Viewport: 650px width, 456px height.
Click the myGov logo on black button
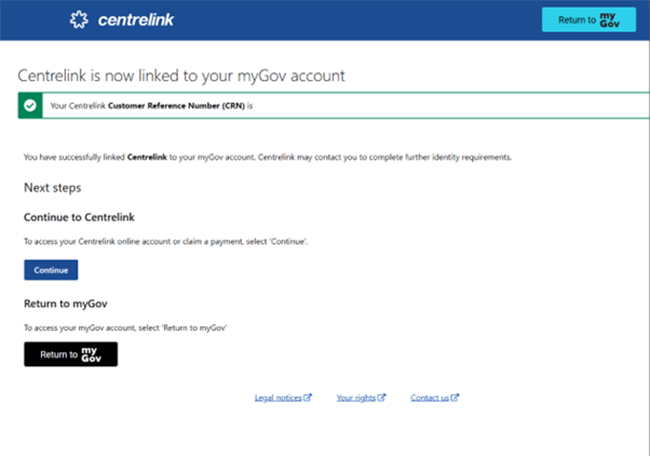(x=92, y=354)
